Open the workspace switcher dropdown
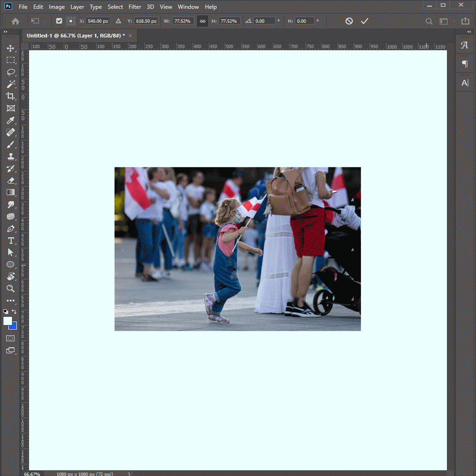The width and height of the screenshot is (476, 476). pyautogui.click(x=443, y=21)
